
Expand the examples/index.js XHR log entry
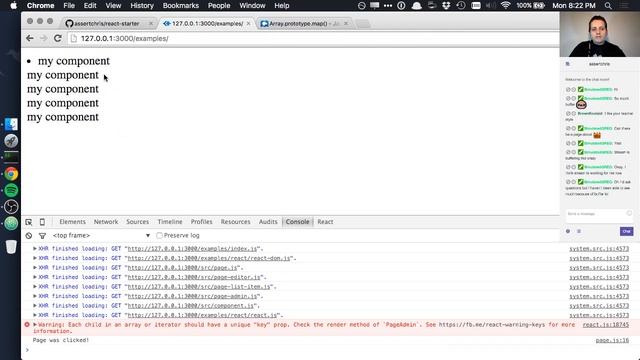coord(35,249)
